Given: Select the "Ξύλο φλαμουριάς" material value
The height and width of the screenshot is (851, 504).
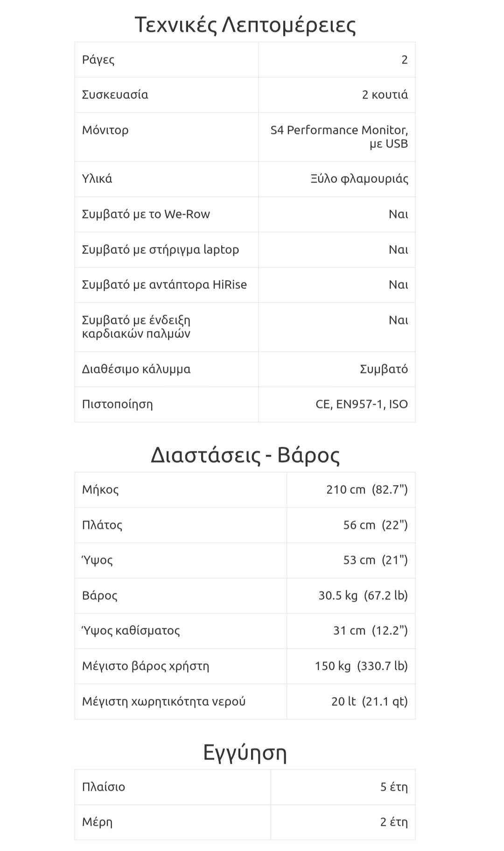Looking at the screenshot, I should (359, 179).
